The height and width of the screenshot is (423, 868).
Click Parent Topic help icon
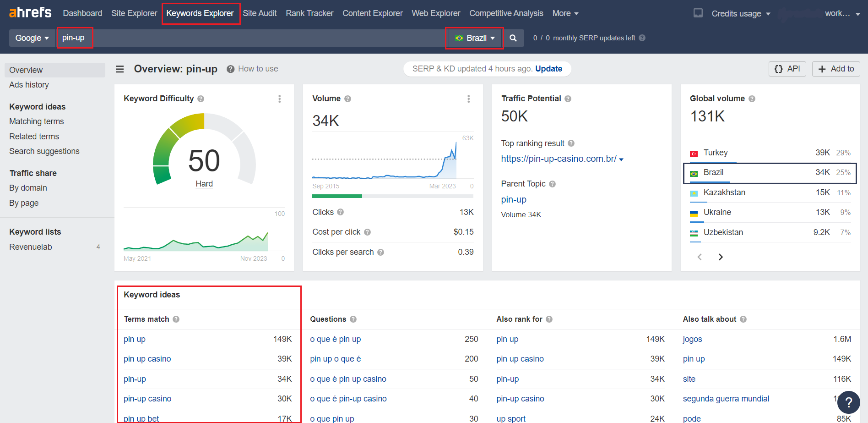click(x=552, y=184)
